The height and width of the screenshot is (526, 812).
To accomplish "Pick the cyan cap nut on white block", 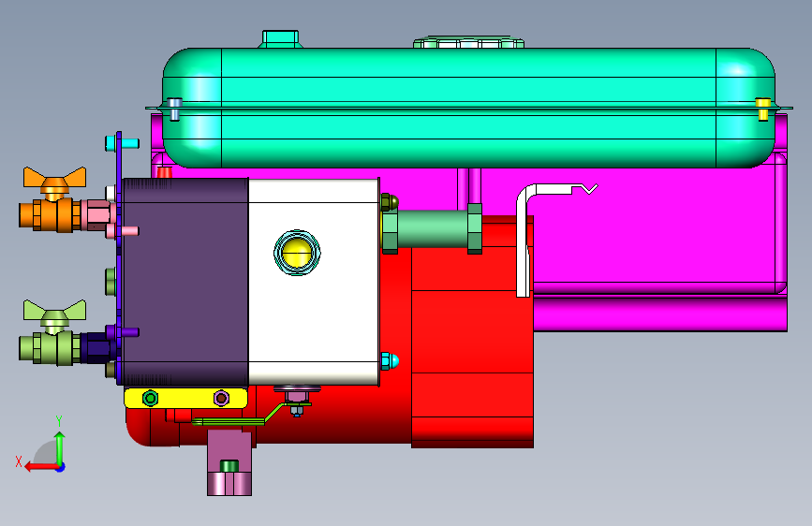I will (x=390, y=361).
